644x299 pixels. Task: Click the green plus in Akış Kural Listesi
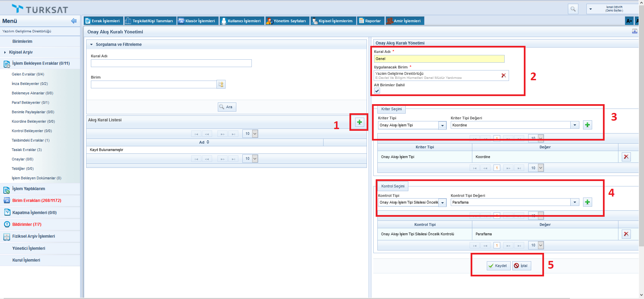(359, 122)
